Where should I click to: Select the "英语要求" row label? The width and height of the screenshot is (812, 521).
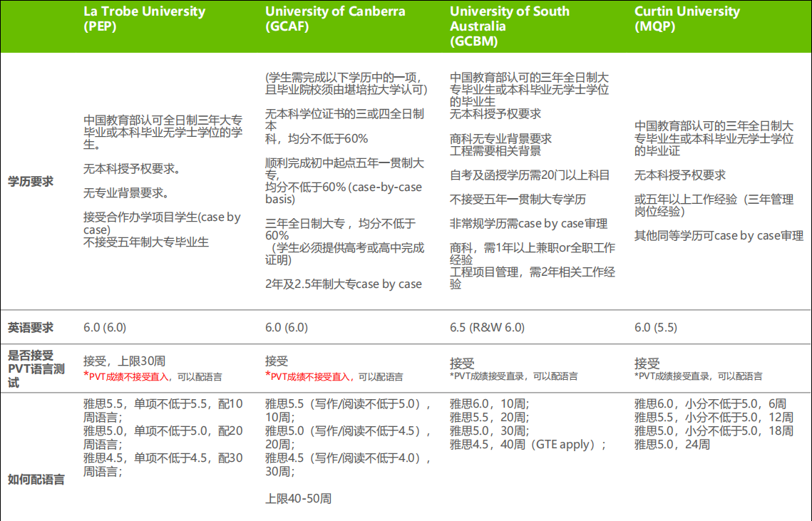coord(31,328)
